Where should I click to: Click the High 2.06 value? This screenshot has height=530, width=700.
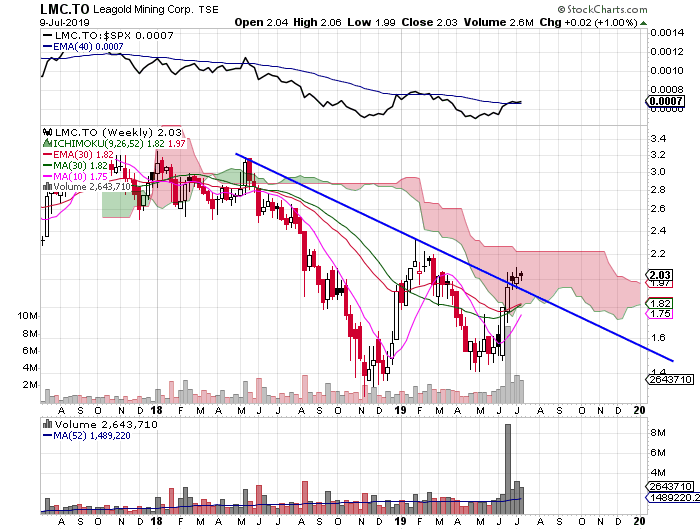317,22
